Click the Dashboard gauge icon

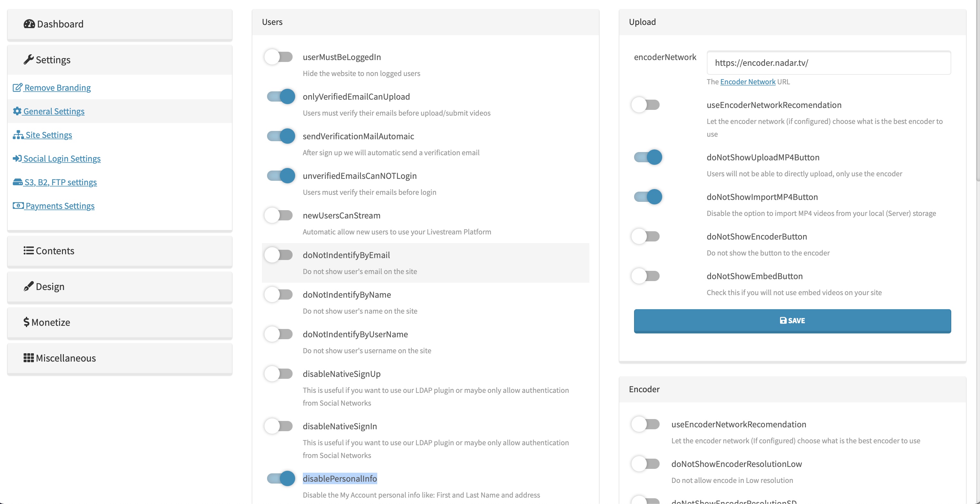(x=29, y=24)
